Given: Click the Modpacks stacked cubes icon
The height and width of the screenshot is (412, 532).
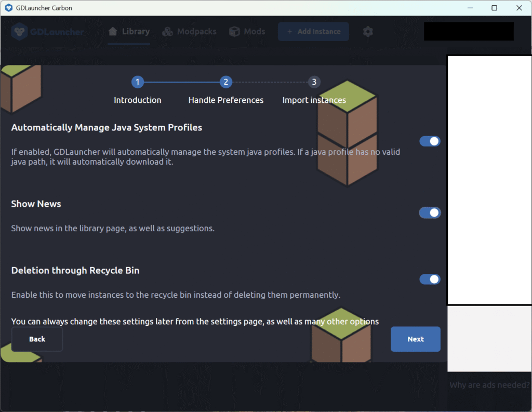Looking at the screenshot, I should click(167, 32).
